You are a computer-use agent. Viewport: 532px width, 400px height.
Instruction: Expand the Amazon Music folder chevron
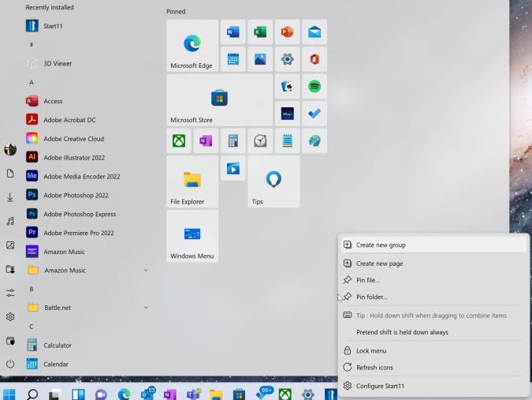click(x=146, y=271)
